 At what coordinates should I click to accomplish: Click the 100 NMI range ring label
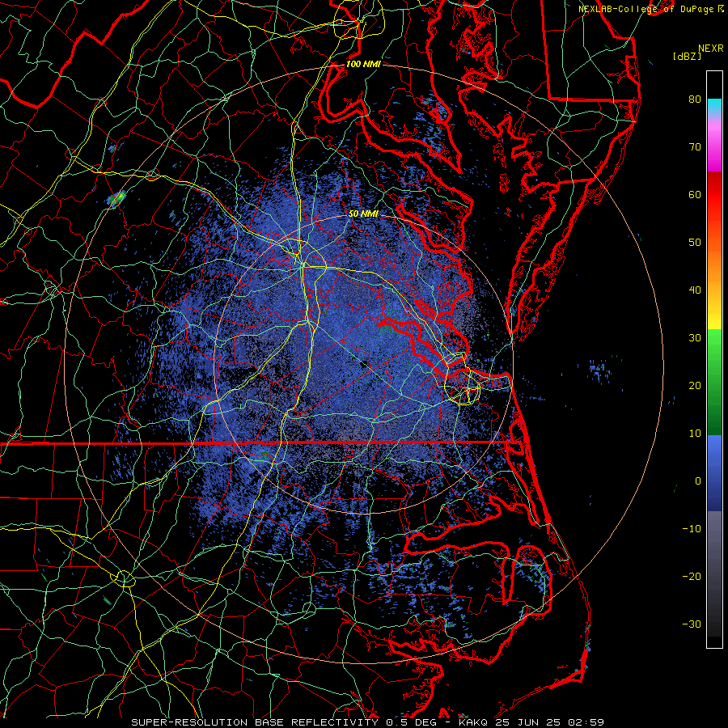(x=363, y=64)
